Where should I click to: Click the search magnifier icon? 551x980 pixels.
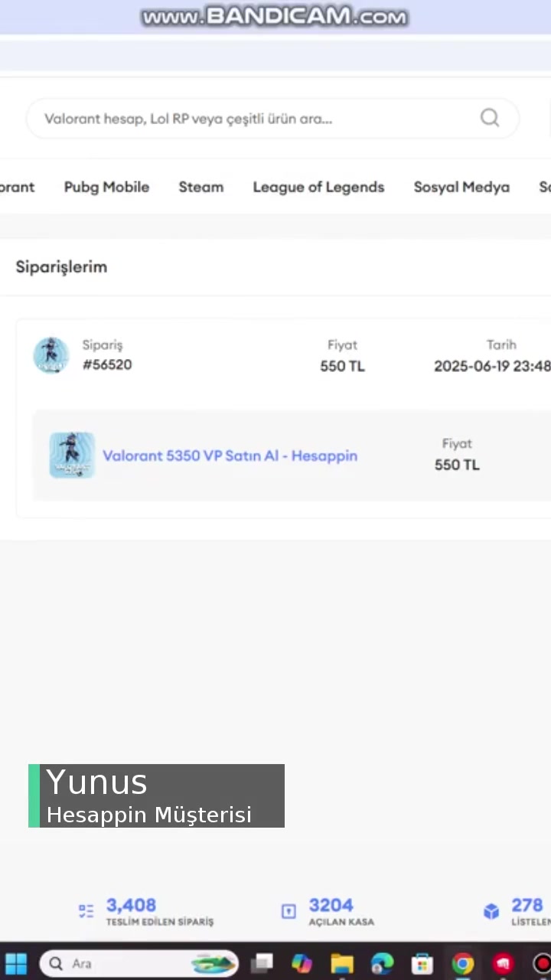pos(490,118)
